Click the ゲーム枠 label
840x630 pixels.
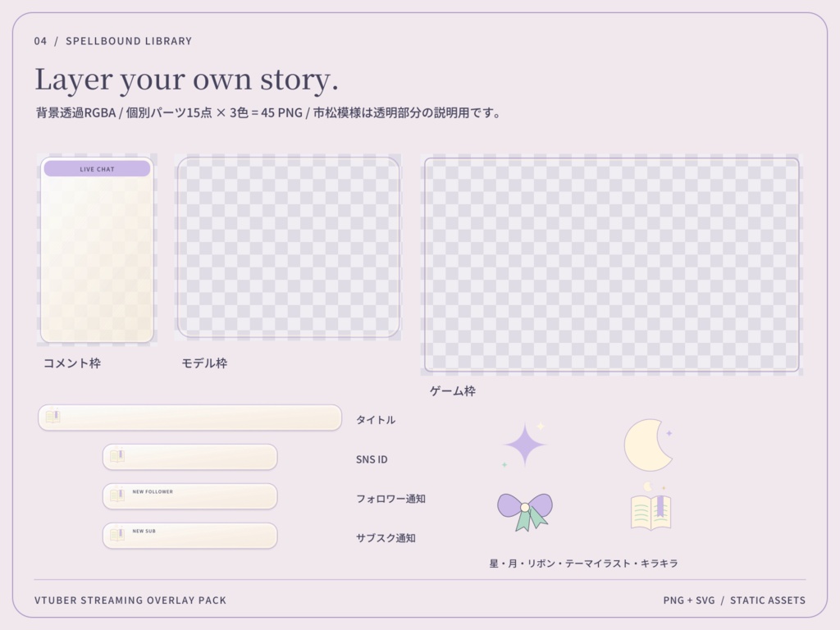(453, 391)
